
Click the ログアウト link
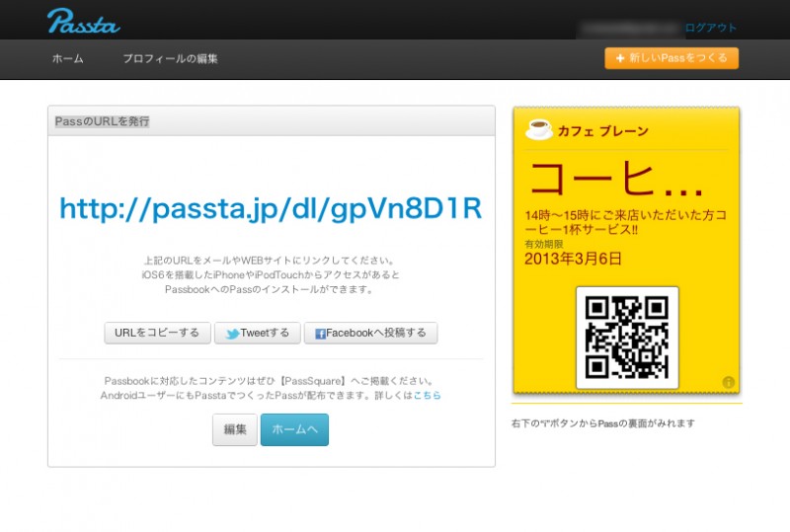pyautogui.click(x=711, y=28)
